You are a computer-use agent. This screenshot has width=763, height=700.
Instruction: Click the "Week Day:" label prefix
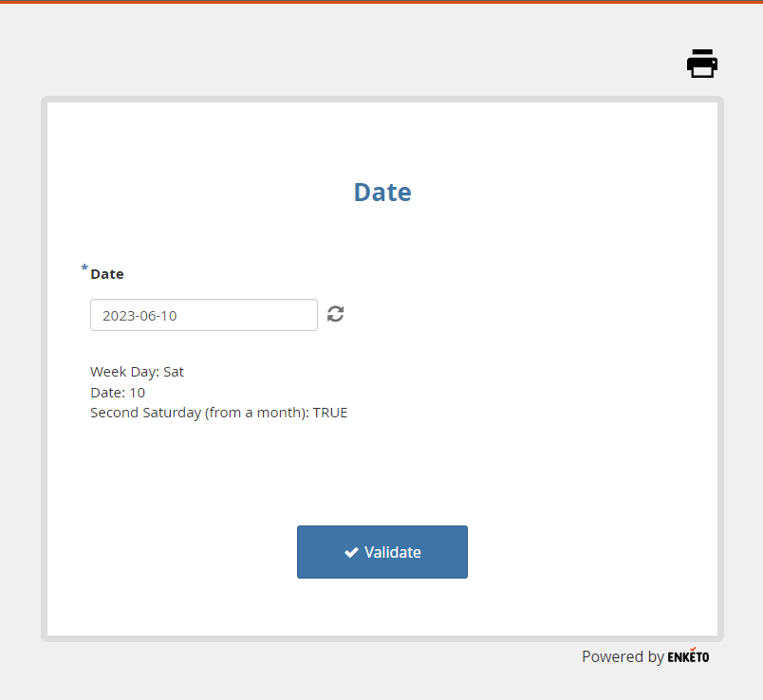coord(124,372)
